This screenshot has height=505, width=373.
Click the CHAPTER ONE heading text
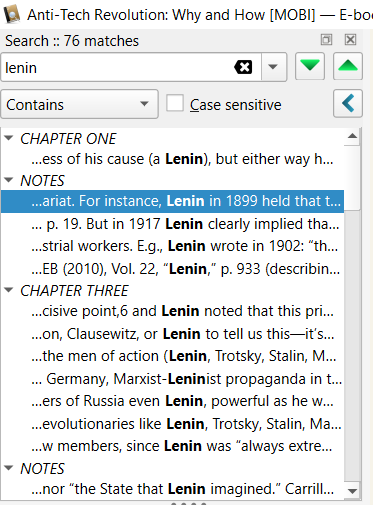pyautogui.click(x=68, y=138)
